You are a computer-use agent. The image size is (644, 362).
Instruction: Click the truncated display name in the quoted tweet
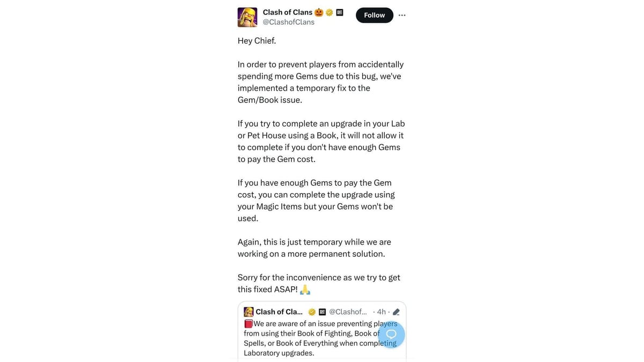coord(279,311)
